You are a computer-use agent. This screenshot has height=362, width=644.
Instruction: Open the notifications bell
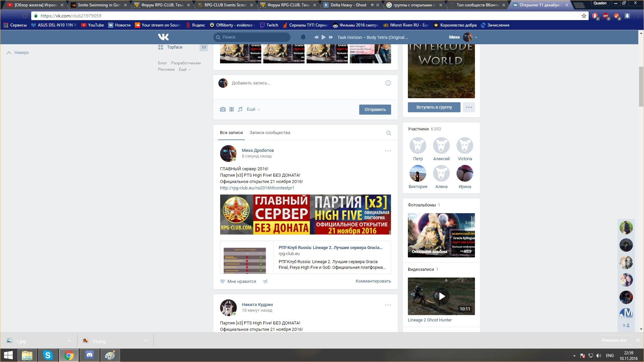point(303,37)
